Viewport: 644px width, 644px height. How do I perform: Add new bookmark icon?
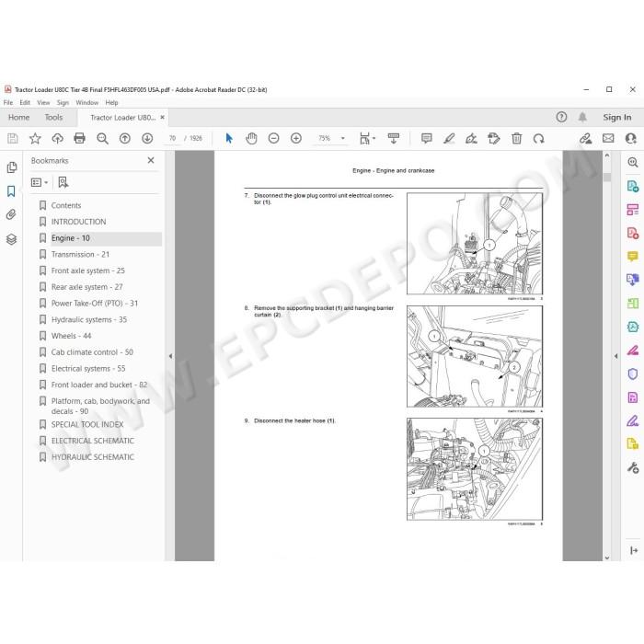[63, 182]
